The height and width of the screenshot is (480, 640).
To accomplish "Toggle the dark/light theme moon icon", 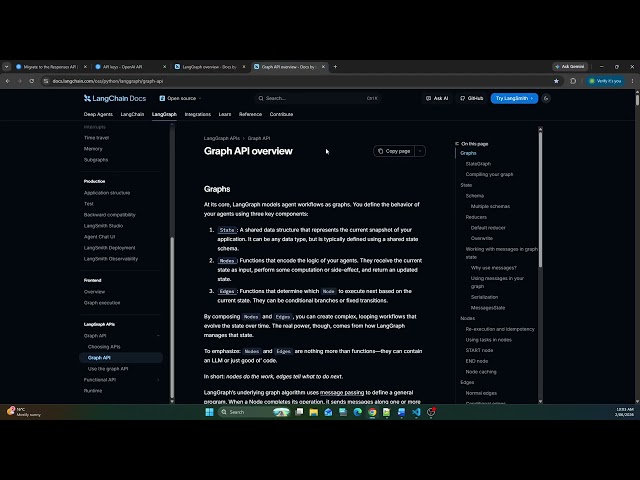I will coord(546,98).
